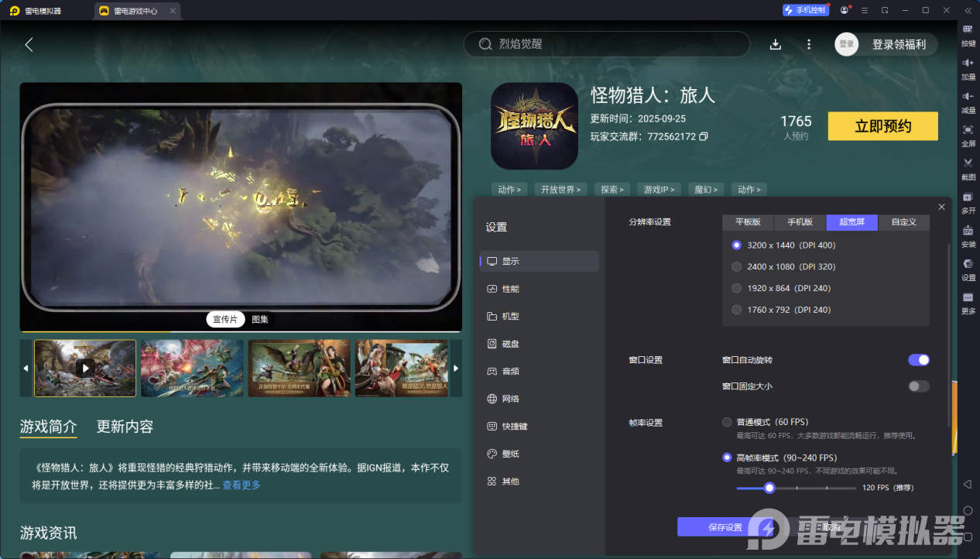The height and width of the screenshot is (559, 980).
Task: Click the download icon beside search bar
Action: (x=775, y=44)
